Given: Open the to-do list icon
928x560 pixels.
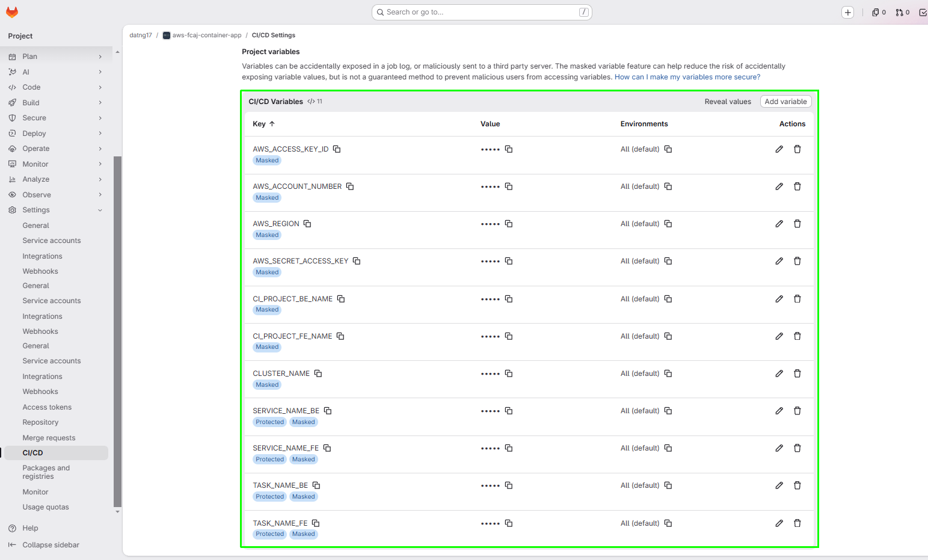Looking at the screenshot, I should click(x=923, y=12).
